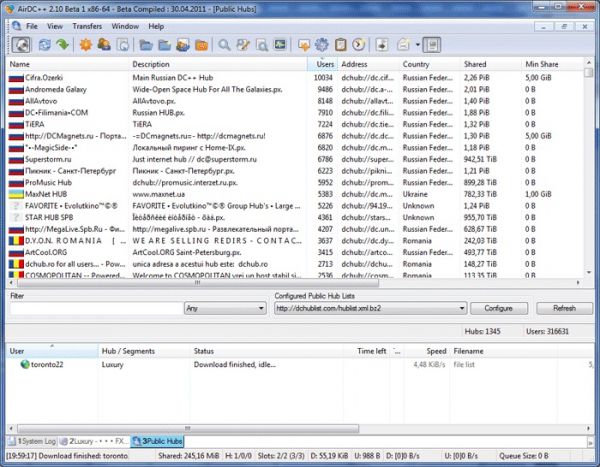
Task: Expand the dropdown arrow beside the envelope icon
Action: pyautogui.click(x=417, y=44)
